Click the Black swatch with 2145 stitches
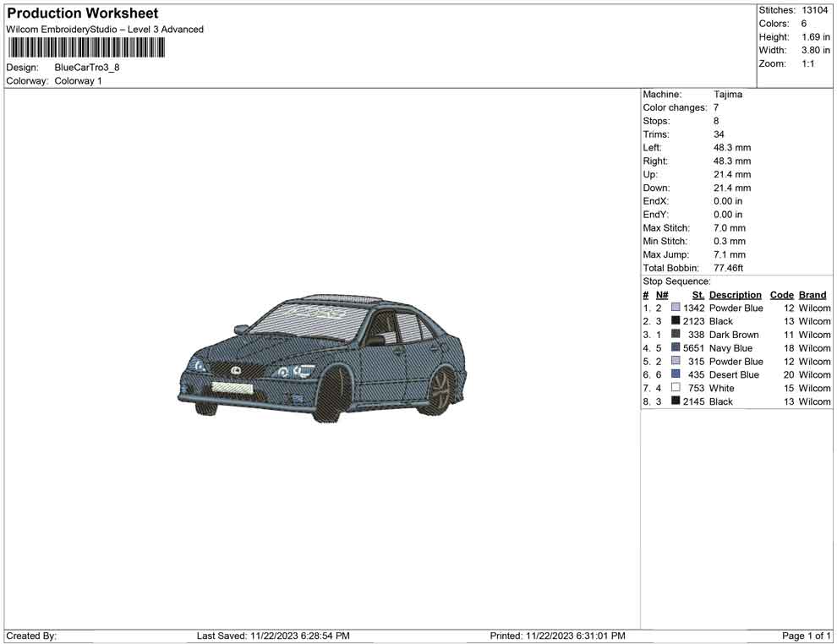 pyautogui.click(x=676, y=401)
